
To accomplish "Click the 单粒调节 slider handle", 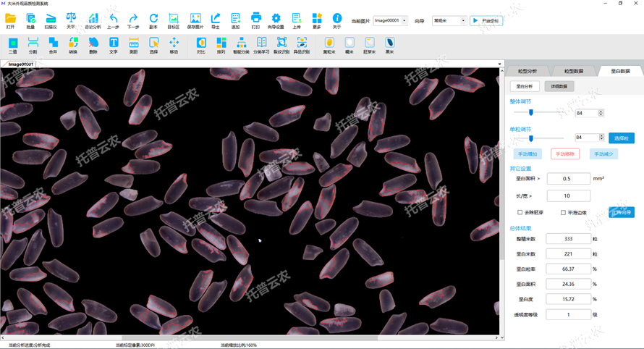I will point(530,138).
